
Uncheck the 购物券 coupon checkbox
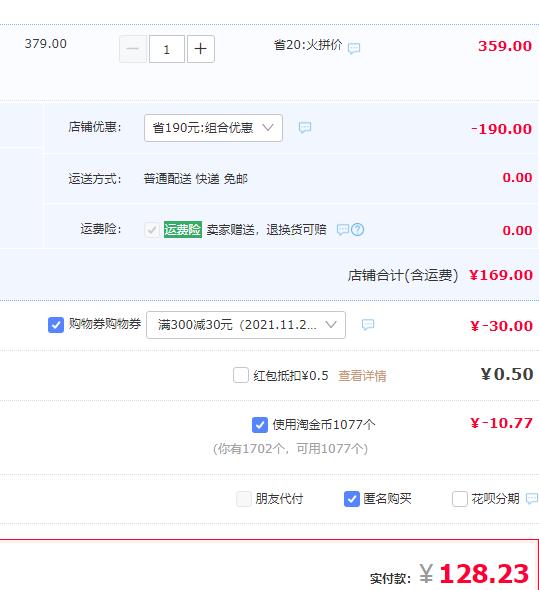click(56, 325)
